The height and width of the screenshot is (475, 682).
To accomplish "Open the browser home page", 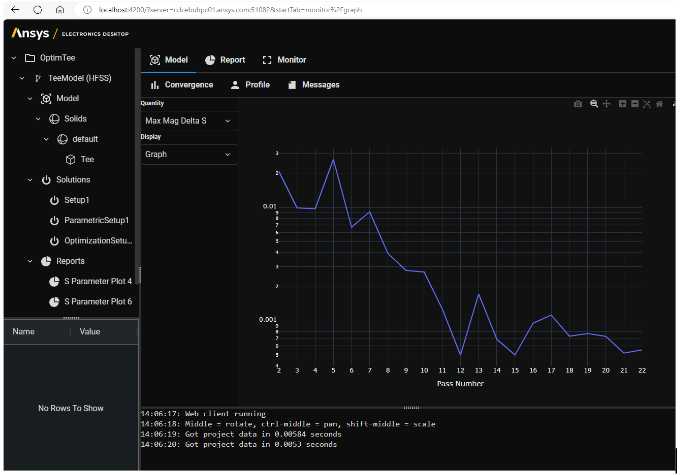I will pyautogui.click(x=60, y=10).
